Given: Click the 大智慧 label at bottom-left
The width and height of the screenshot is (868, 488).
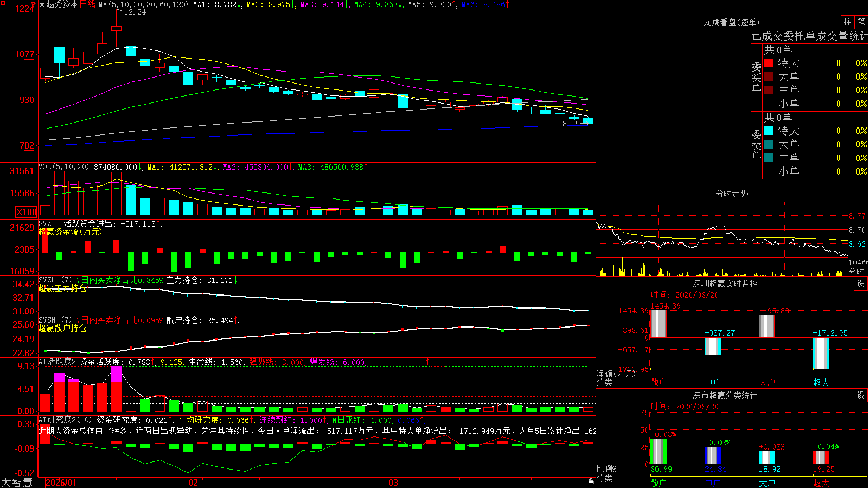Looking at the screenshot, I should click(x=17, y=483).
